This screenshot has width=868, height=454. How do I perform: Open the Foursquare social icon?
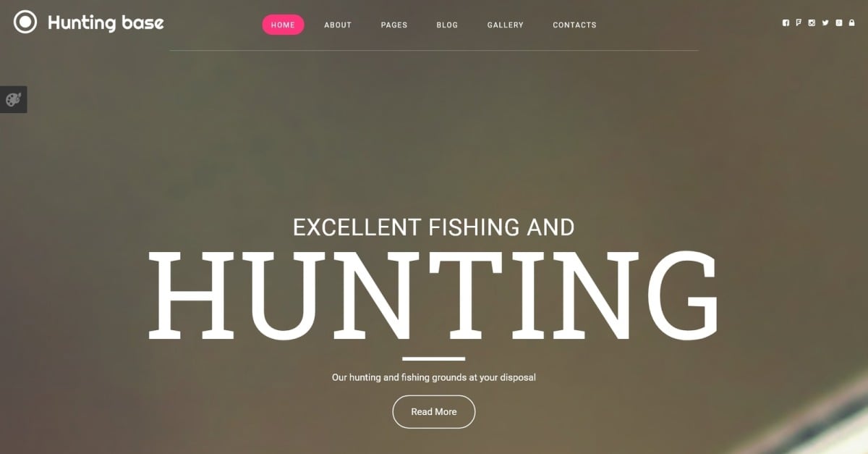(x=799, y=23)
